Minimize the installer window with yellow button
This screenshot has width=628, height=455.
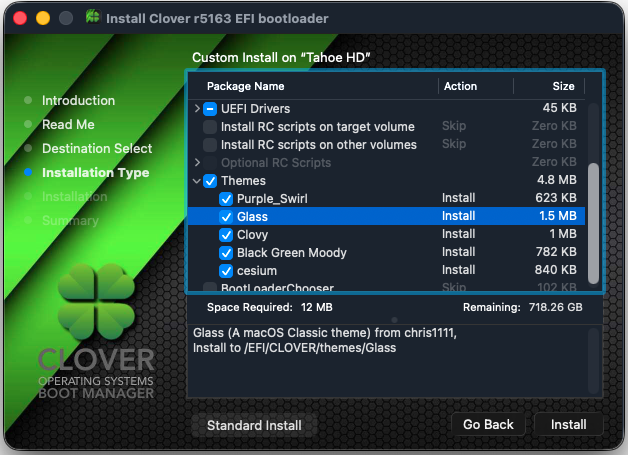[43, 18]
